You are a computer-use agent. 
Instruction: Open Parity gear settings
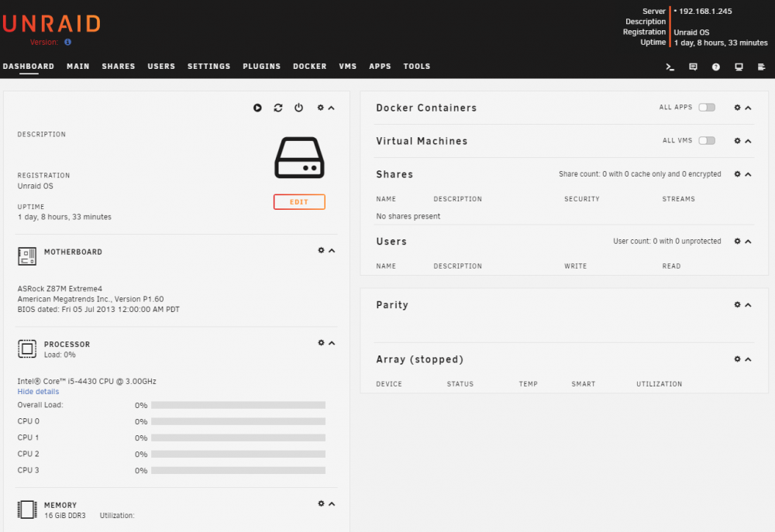click(737, 305)
